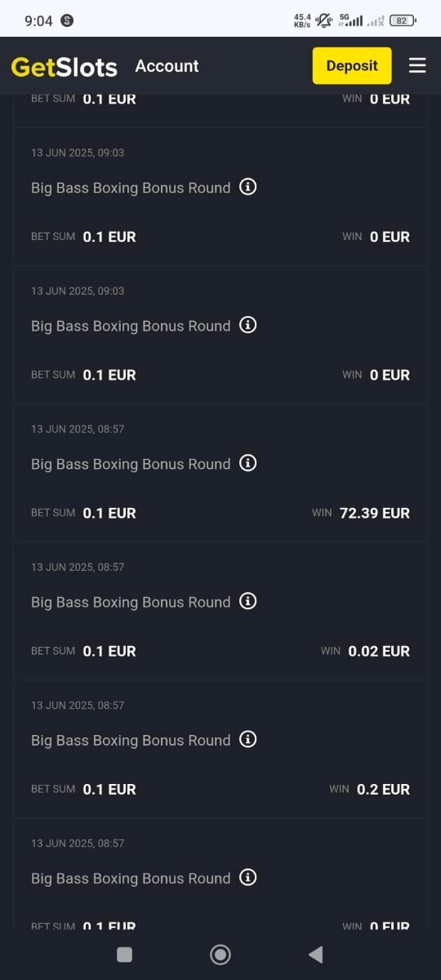This screenshot has height=980, width=441.
Task: Tap the muted notification bell icon
Action: click(324, 20)
